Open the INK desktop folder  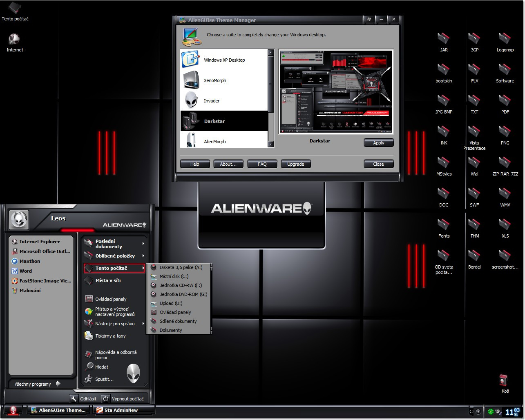[x=444, y=136]
